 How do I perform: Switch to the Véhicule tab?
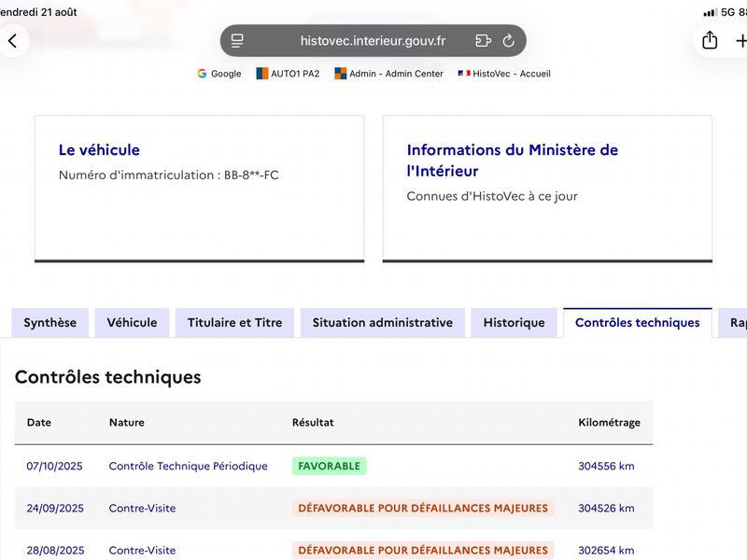132,323
